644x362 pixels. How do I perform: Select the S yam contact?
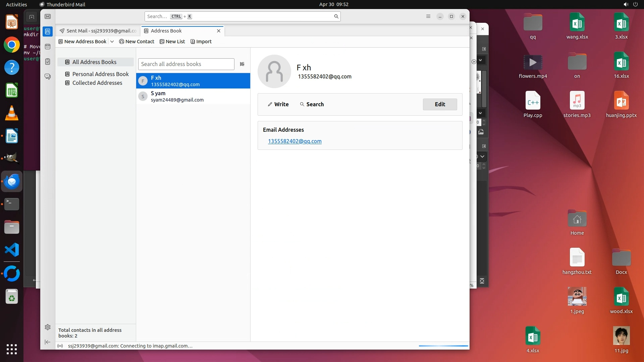point(193,97)
